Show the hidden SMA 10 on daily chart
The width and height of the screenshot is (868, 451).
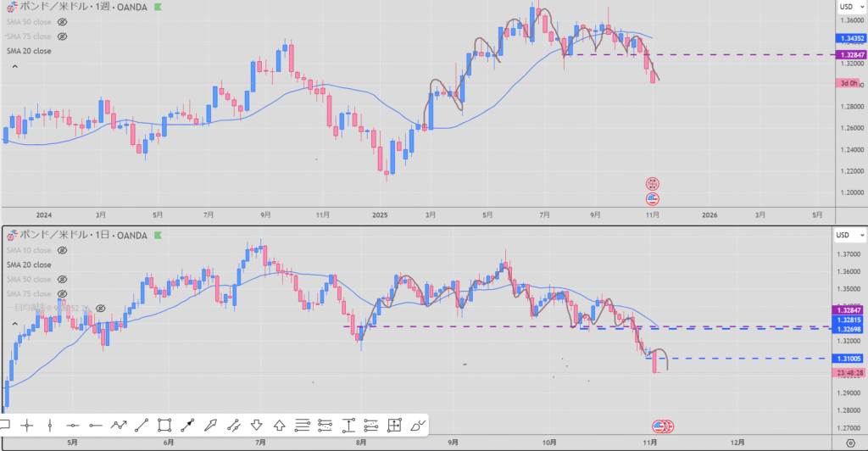click(62, 251)
